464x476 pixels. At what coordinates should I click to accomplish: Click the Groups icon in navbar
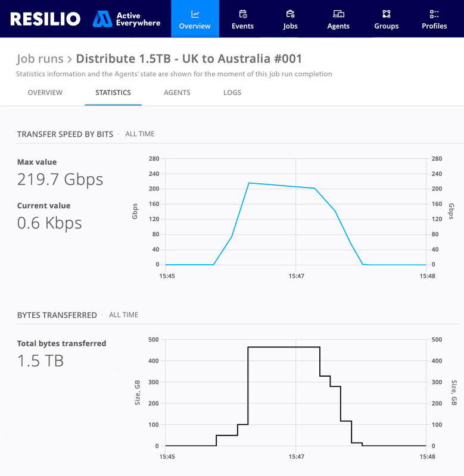[x=386, y=14]
